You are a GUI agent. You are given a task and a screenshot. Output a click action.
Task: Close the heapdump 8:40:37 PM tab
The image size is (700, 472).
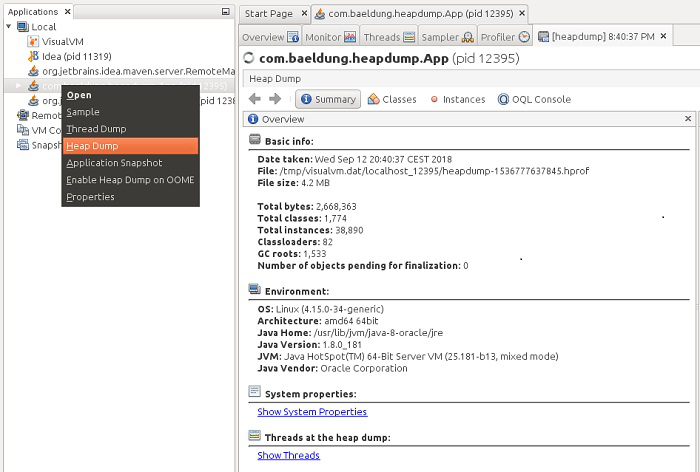(x=664, y=36)
